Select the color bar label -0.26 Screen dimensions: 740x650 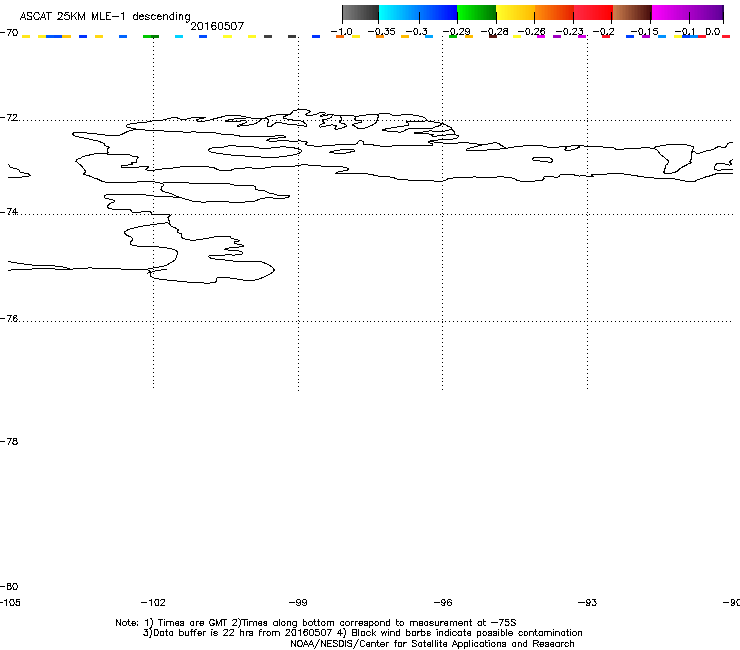[531, 32]
